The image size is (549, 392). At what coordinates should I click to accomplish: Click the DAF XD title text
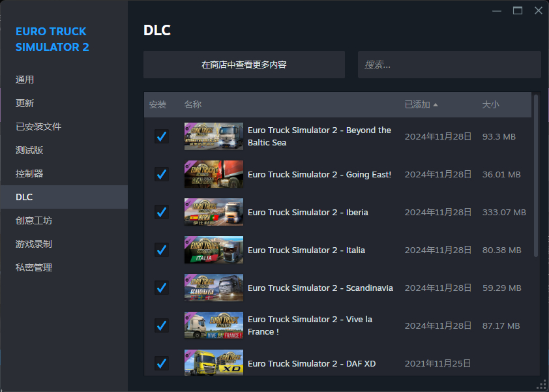(x=312, y=363)
